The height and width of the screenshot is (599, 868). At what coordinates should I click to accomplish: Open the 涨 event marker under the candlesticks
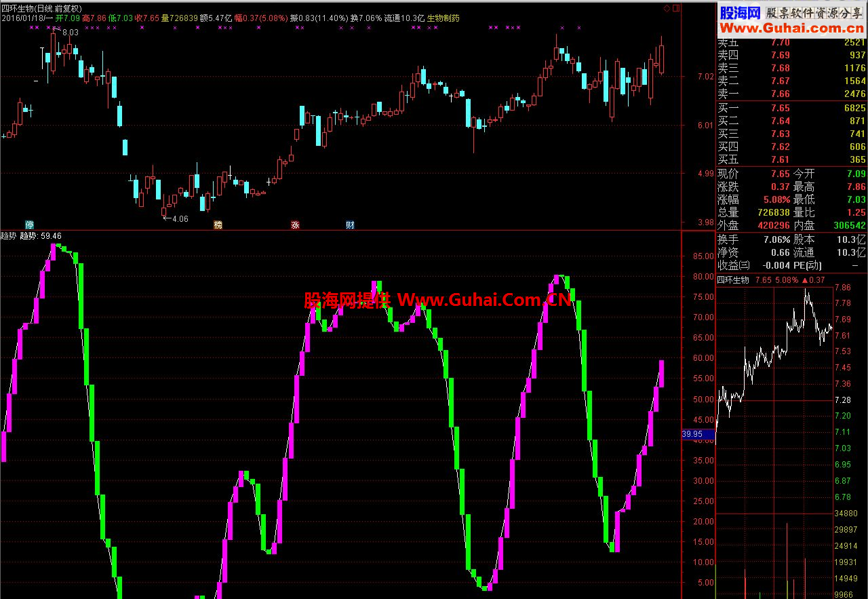(295, 225)
